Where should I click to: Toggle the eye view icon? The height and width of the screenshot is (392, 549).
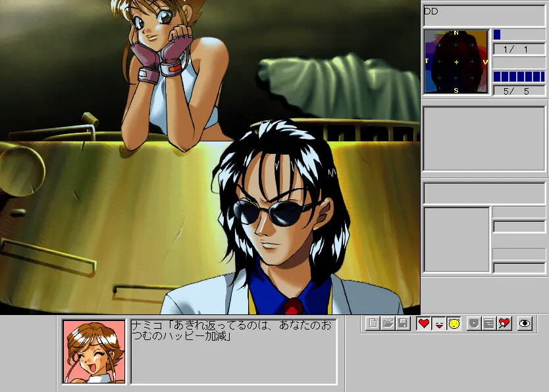click(525, 324)
